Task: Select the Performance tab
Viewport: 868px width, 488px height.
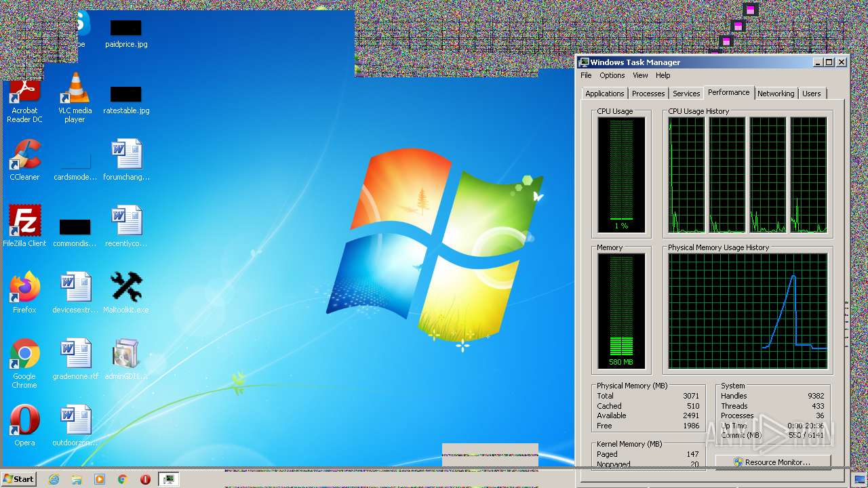Action: coord(729,92)
